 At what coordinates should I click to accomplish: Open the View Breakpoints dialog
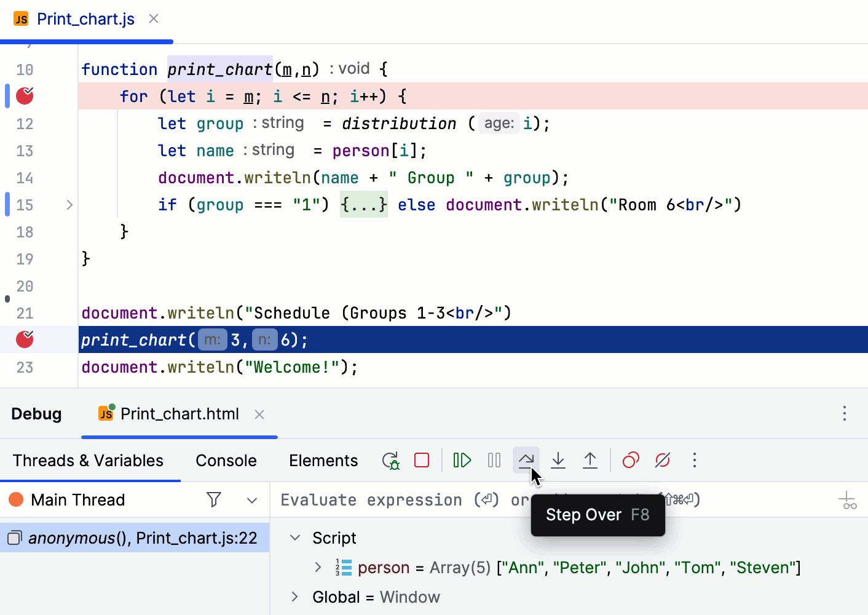630,460
